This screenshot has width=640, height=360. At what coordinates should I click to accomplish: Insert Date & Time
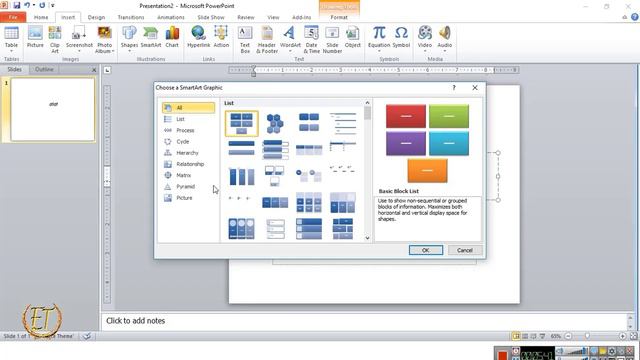click(311, 39)
